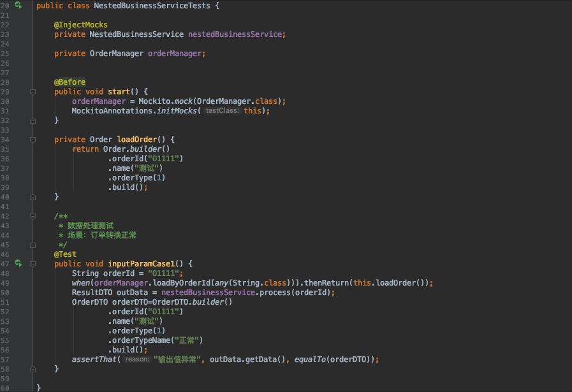Collapse the loadOrder() method
The height and width of the screenshot is (392, 572).
coord(33,140)
